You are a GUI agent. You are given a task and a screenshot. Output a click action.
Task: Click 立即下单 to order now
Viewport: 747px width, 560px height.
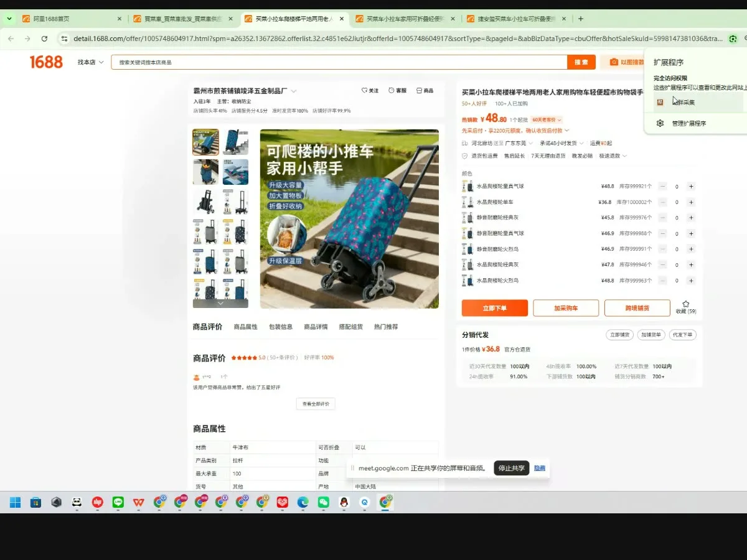pyautogui.click(x=495, y=308)
